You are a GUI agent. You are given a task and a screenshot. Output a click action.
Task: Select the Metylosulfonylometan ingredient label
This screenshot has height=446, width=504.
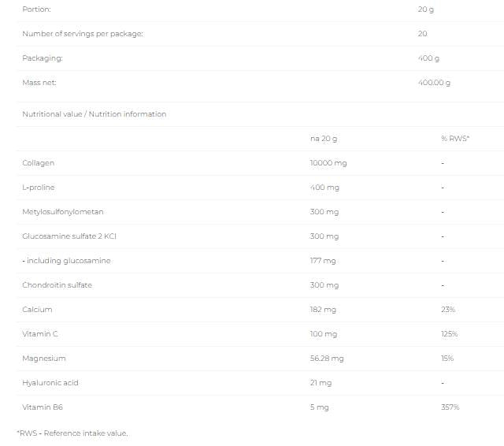click(x=63, y=212)
